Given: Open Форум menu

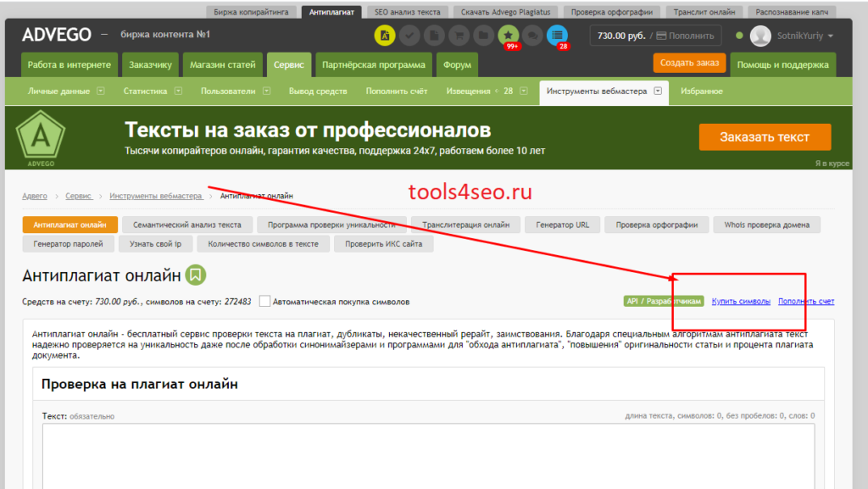Looking at the screenshot, I should pos(457,64).
